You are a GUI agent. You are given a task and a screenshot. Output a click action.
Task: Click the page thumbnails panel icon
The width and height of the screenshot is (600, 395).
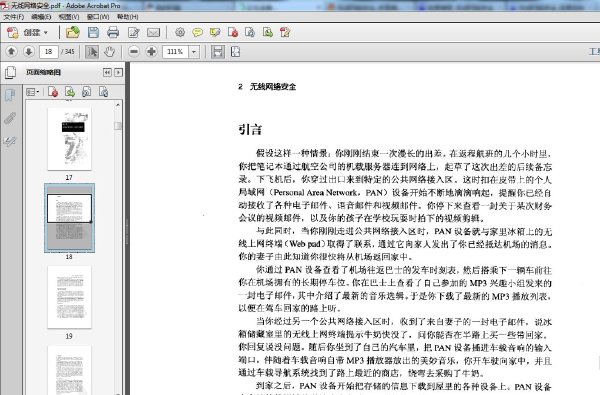(x=10, y=72)
